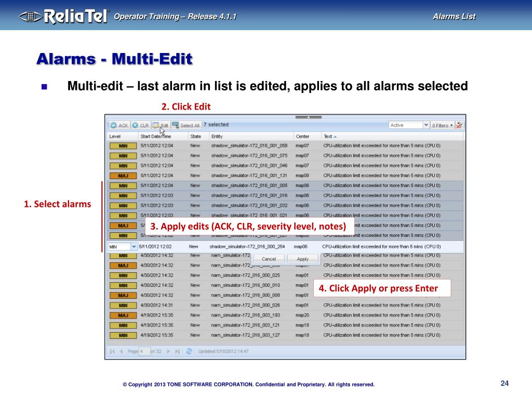Go to the previous alarms page
Image resolution: width=532 pixels, height=399 pixels.
tap(121, 351)
